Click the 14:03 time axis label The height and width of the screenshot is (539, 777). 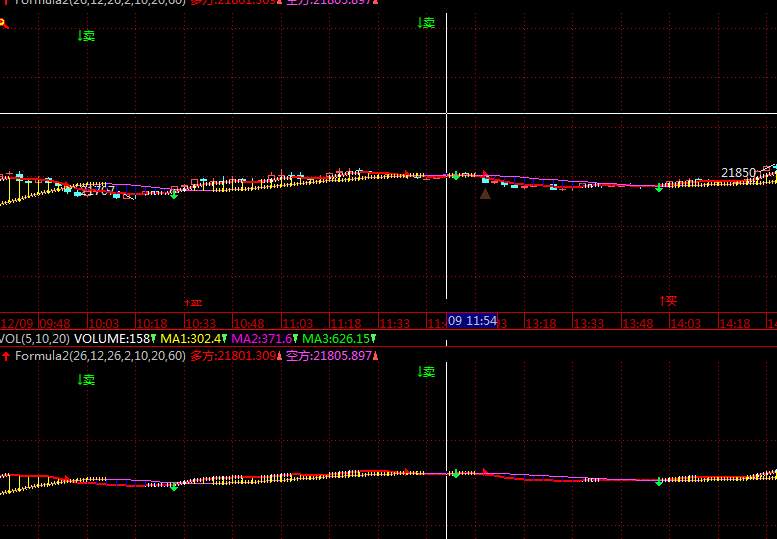pos(686,323)
